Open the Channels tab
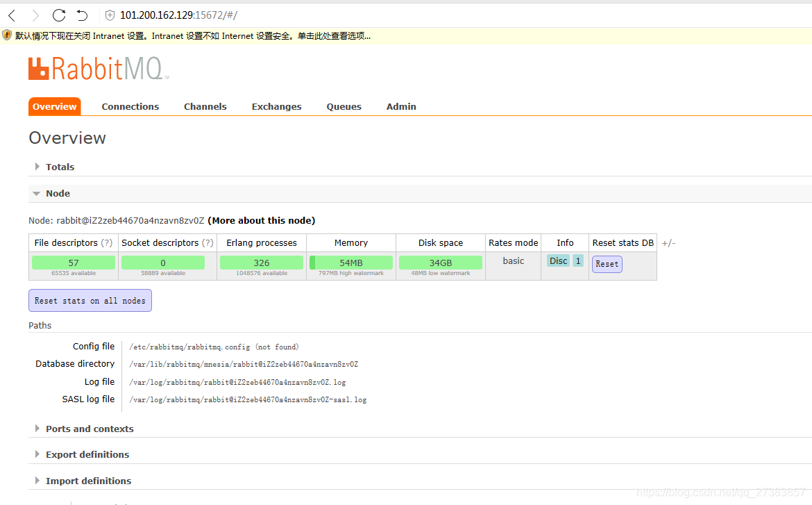 (205, 106)
